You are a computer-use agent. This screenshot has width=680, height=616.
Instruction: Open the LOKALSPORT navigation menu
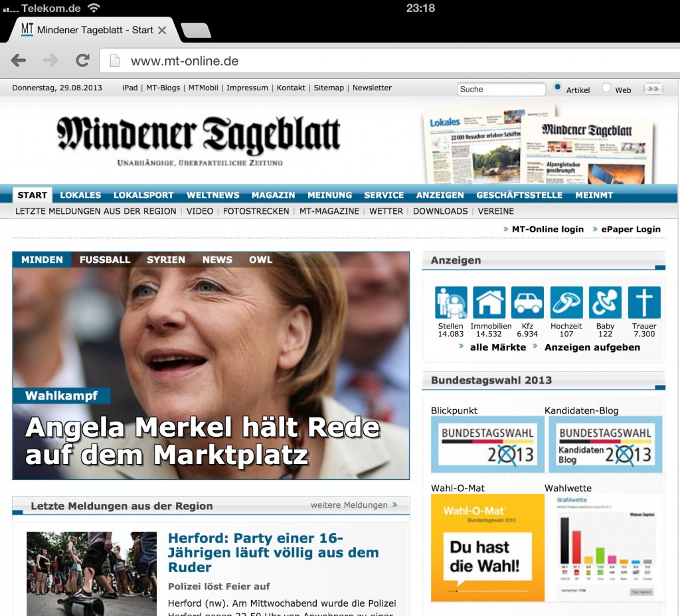point(143,195)
